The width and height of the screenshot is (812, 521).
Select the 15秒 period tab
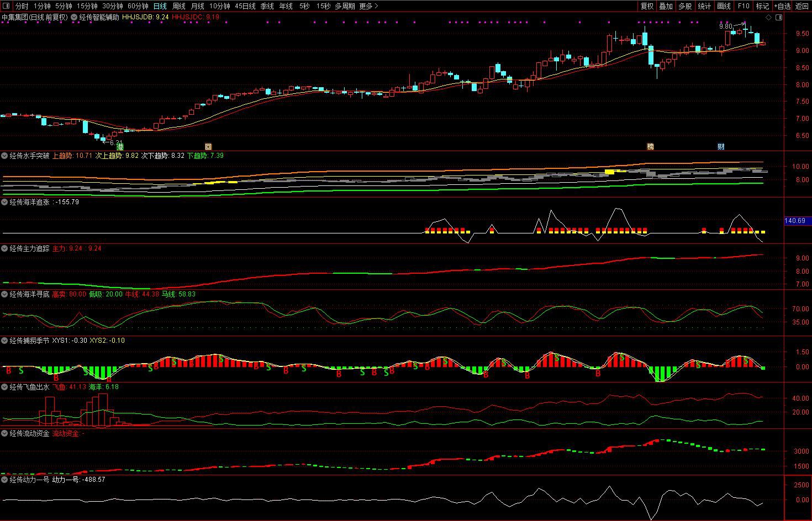(x=324, y=6)
